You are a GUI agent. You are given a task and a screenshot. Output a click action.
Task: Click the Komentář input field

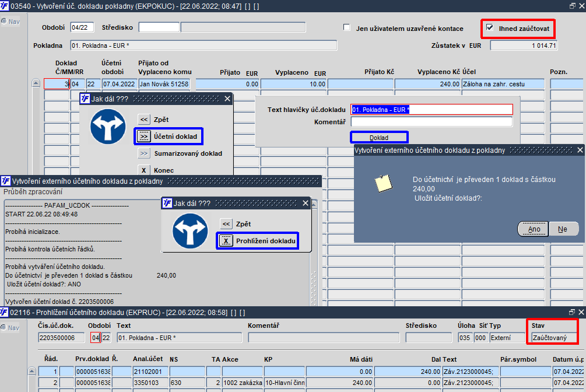431,122
